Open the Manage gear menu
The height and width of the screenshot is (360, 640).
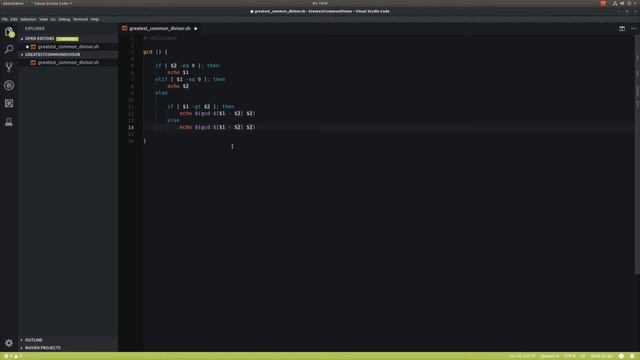(9, 343)
